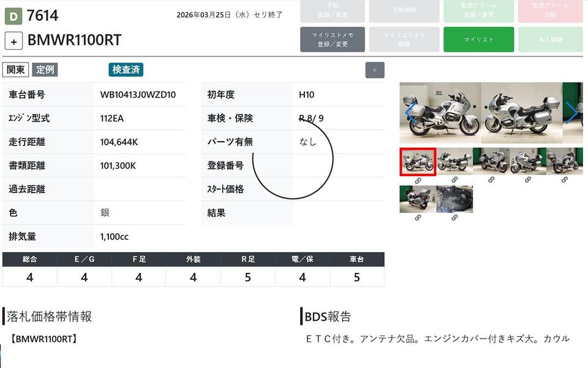
Task: Click link icon under first red-bordered thumbnail
Action: click(x=418, y=180)
